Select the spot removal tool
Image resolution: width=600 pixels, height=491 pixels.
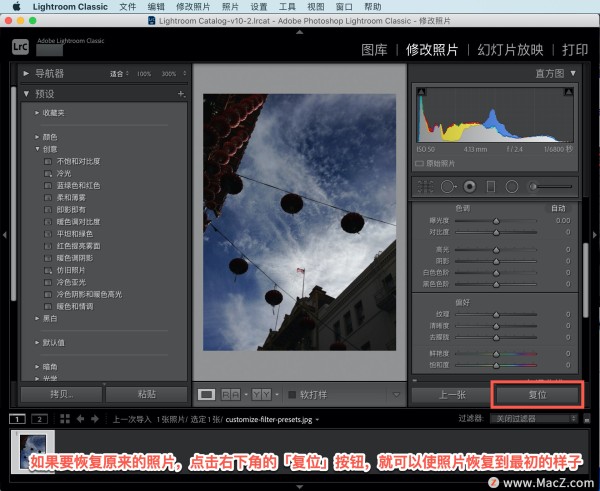pyautogui.click(x=445, y=186)
